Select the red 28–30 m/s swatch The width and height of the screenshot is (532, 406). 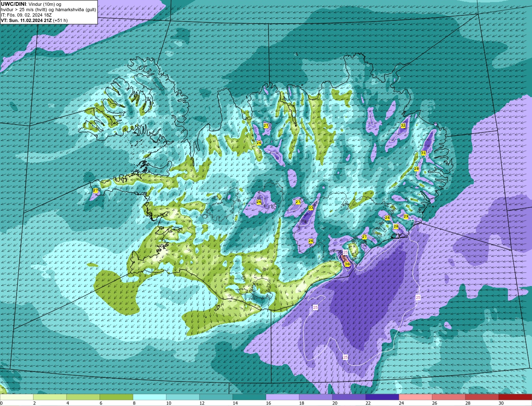(x=482, y=397)
